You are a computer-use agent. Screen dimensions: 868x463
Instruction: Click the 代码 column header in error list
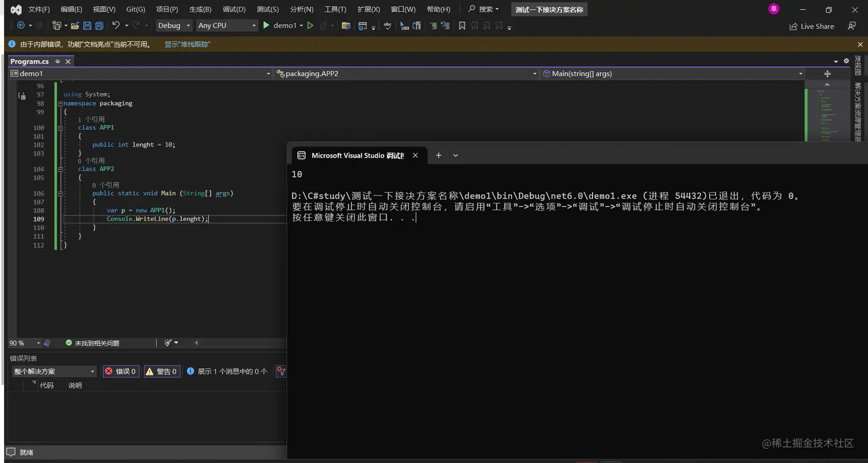click(46, 386)
